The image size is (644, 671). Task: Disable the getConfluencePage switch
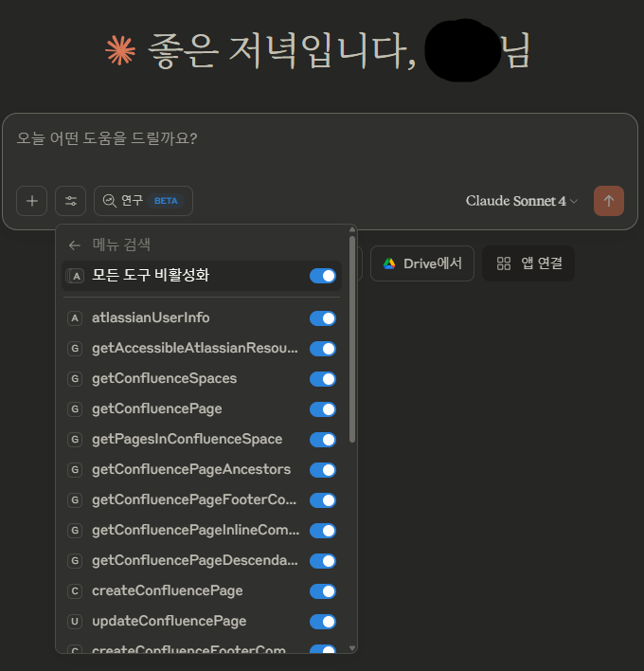click(323, 409)
